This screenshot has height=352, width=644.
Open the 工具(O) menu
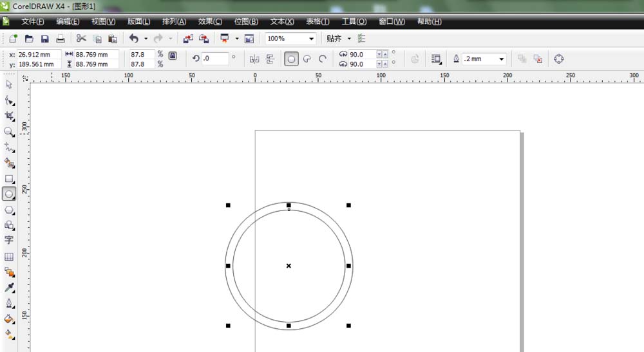354,22
